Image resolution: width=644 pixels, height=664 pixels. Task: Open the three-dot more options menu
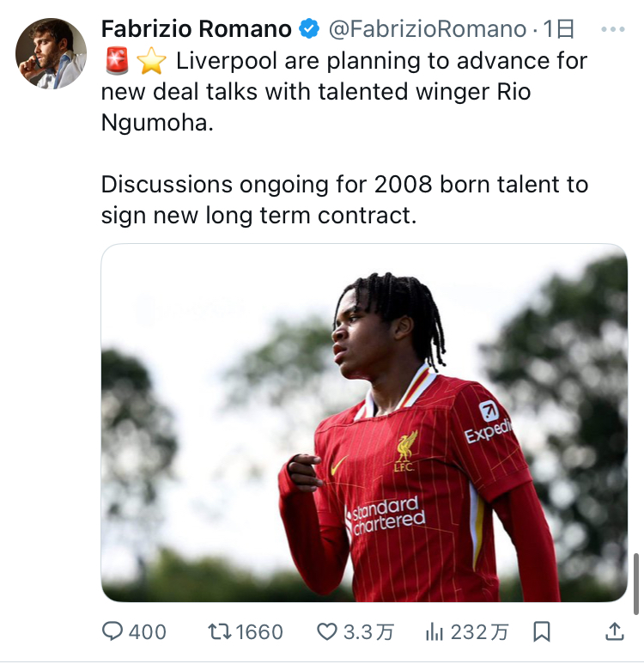tap(613, 29)
